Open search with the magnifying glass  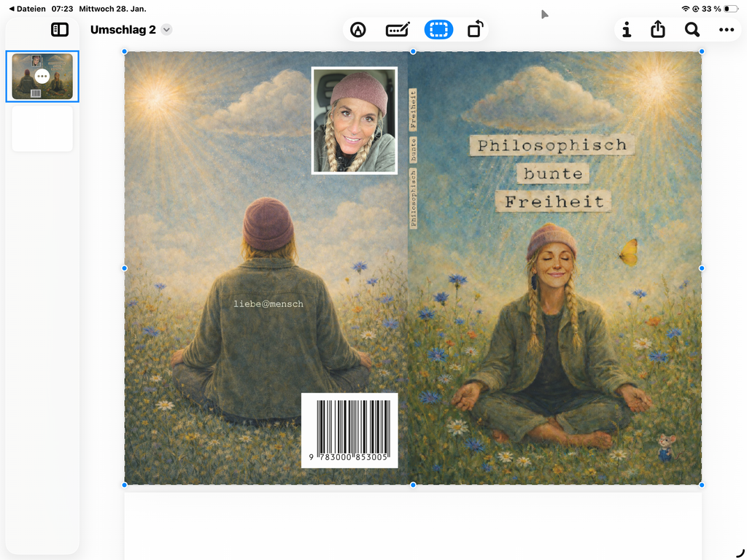pos(692,30)
